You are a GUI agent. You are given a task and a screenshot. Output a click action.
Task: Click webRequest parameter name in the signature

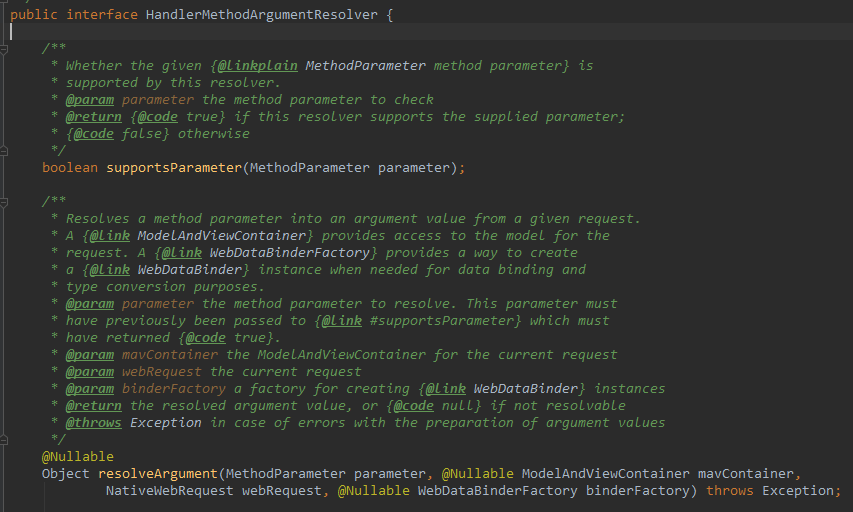coord(282,491)
